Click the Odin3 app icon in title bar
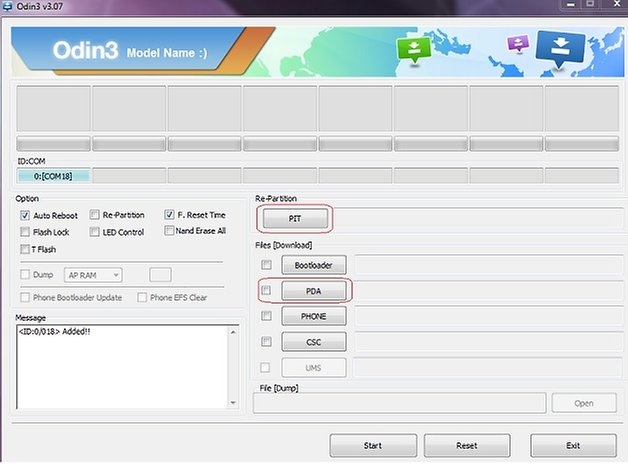Image resolution: width=628 pixels, height=464 pixels. click(x=7, y=6)
